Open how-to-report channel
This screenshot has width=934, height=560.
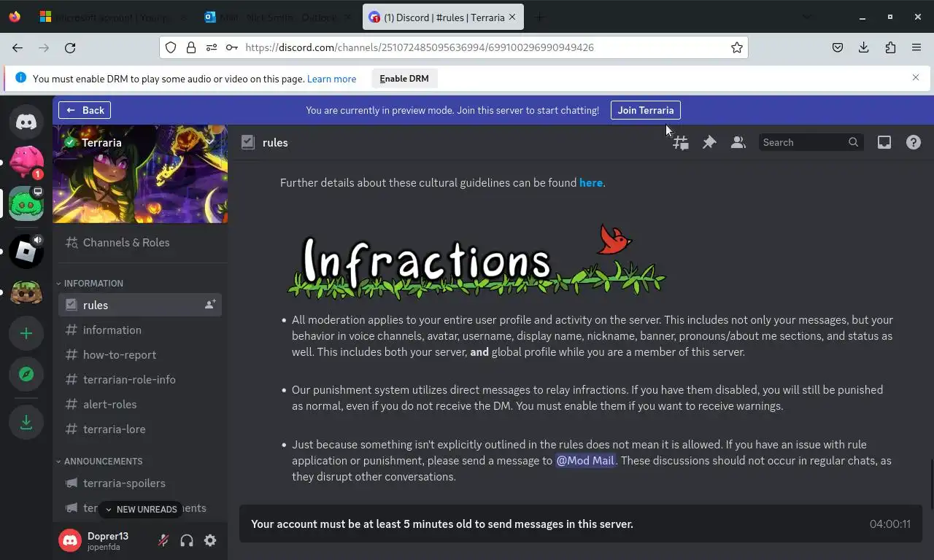point(140,354)
